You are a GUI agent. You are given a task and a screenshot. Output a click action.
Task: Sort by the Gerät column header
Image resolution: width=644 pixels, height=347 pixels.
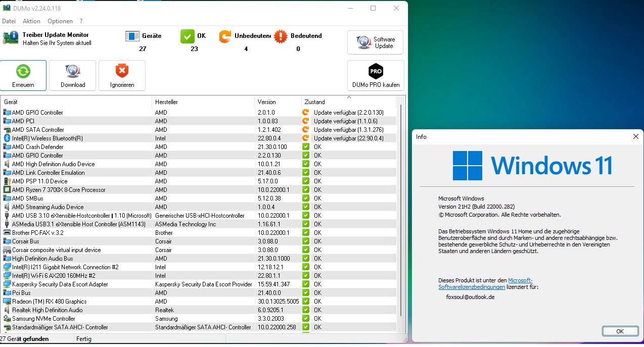[x=76, y=102]
